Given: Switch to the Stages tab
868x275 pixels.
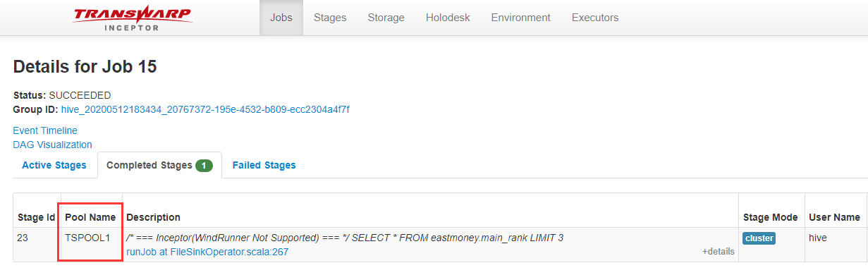Looking at the screenshot, I should [330, 18].
